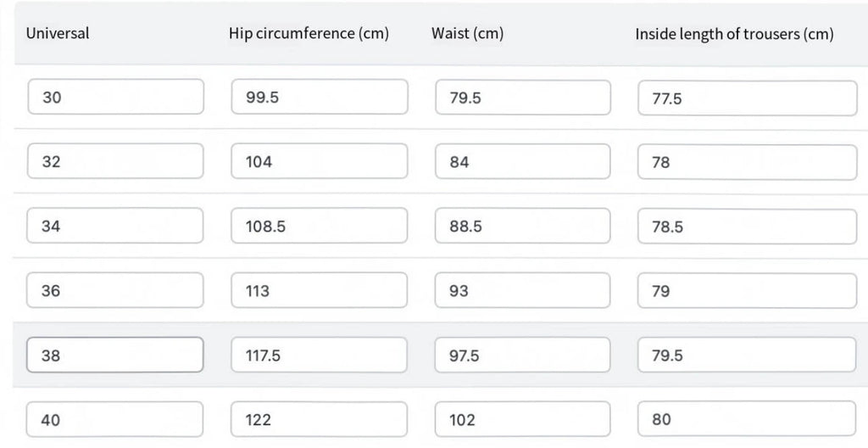
Task: Click the waist 79.5 input box
Action: pyautogui.click(x=522, y=98)
